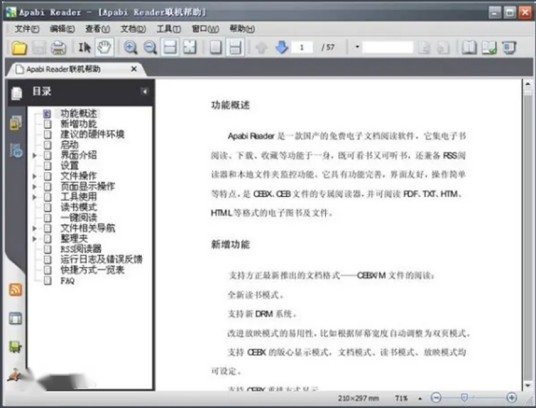Screen dimensions: 536x408
Task: Print the document with printer icon
Action: [x=58, y=47]
